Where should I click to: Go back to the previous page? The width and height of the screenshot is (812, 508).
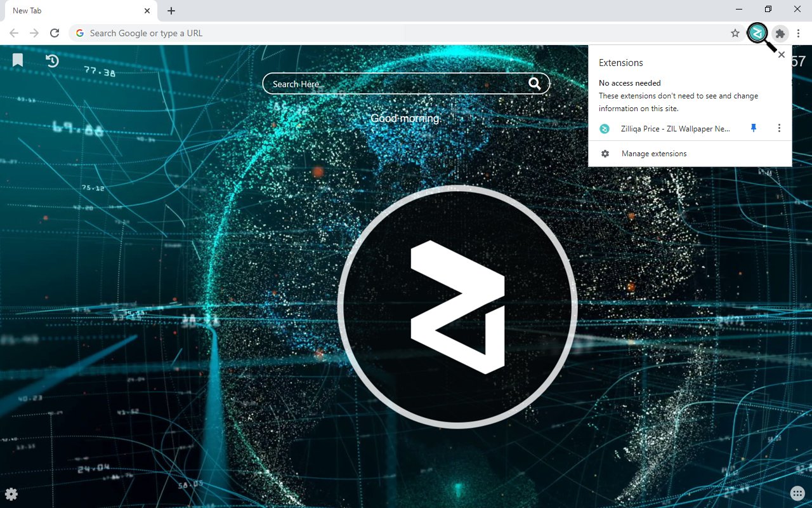[14, 33]
